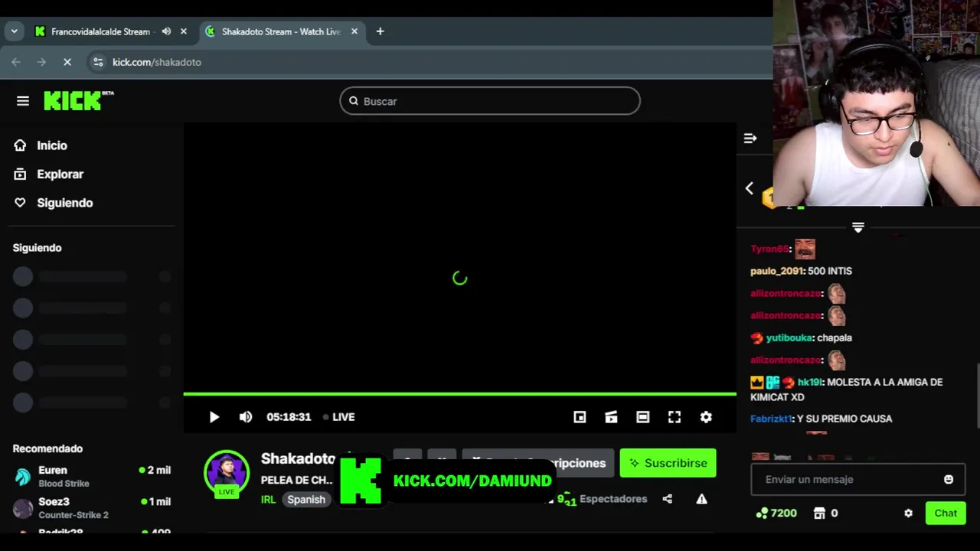980x551 pixels.
Task: Click the KICK logo
Action: tap(78, 100)
